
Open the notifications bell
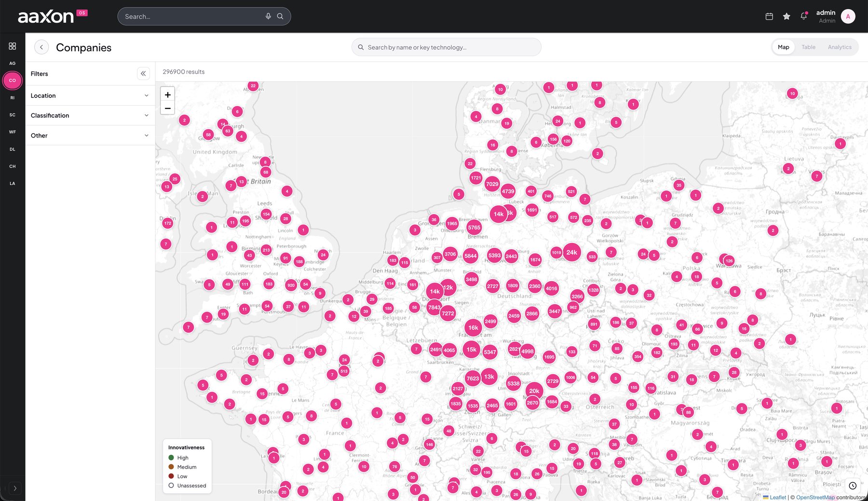(803, 16)
